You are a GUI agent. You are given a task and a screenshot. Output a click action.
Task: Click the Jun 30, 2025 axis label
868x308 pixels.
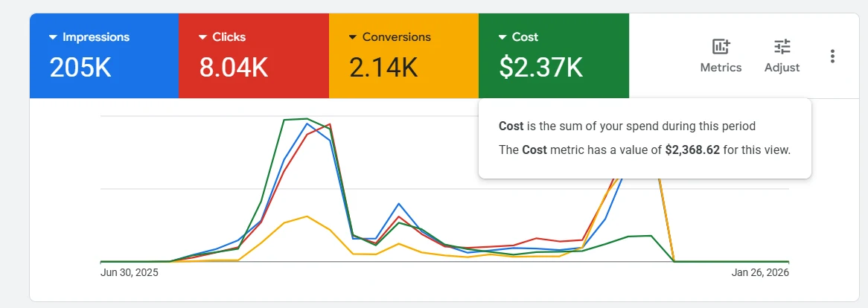pos(129,272)
